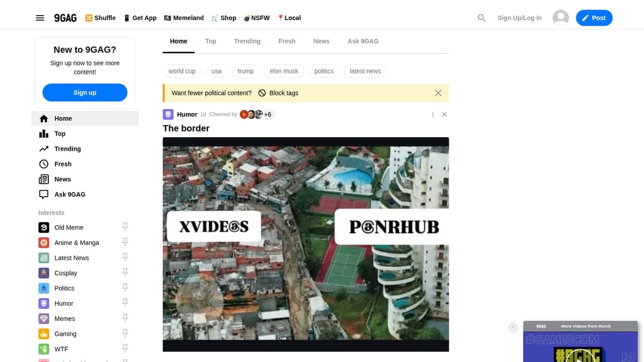
Task: Pin the Memes interest
Action: (125, 319)
